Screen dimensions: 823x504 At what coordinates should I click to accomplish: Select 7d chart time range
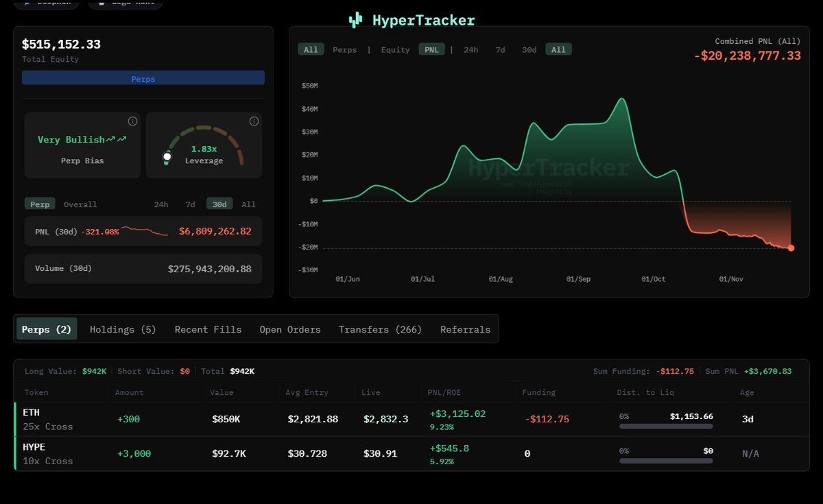coord(500,49)
